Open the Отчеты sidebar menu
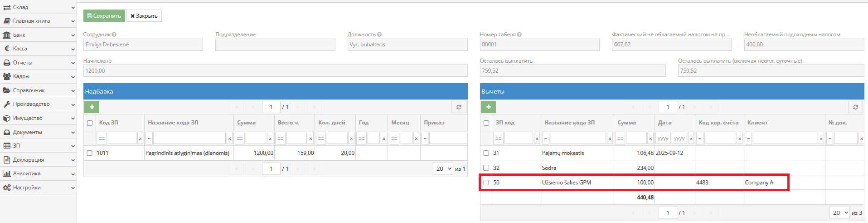The image size is (868, 223). 39,63
